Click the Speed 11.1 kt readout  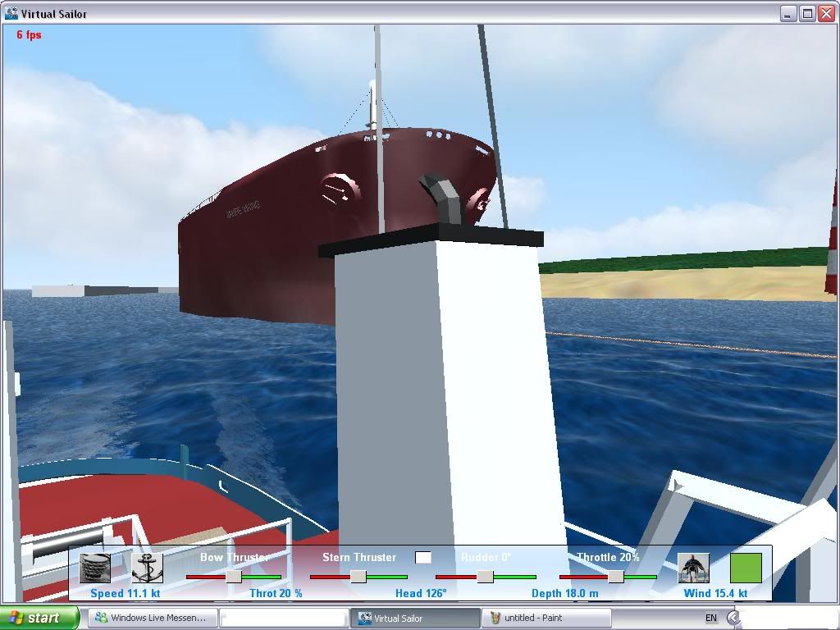point(126,593)
